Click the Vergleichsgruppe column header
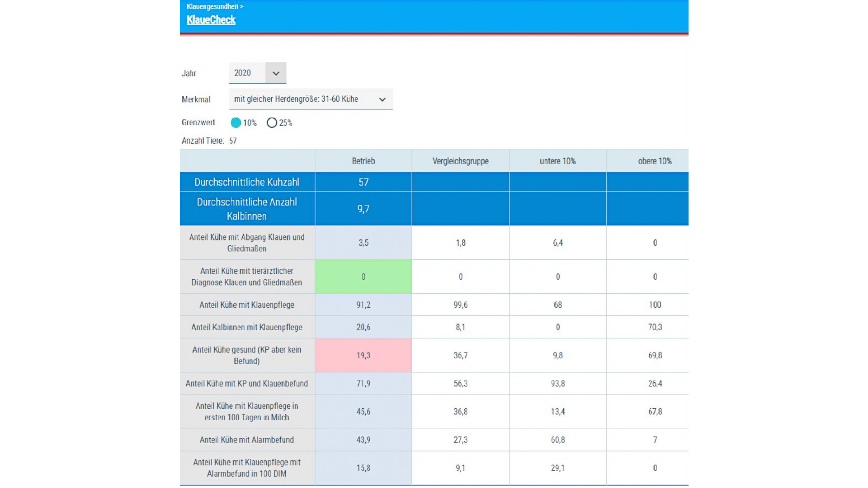868x488 pixels. 460,161
